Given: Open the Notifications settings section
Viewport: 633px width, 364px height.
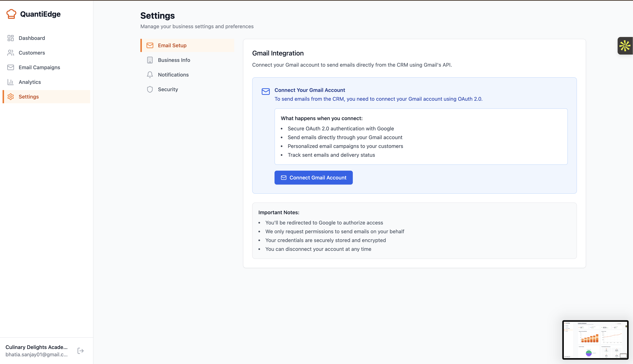Looking at the screenshot, I should (173, 75).
